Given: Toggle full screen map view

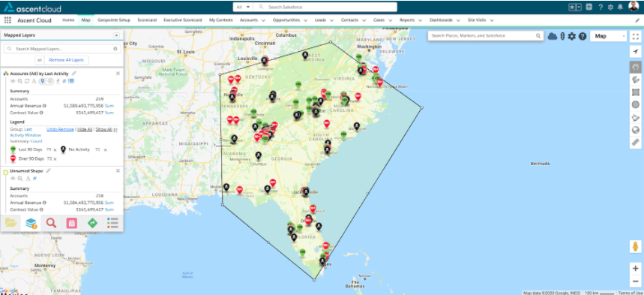Looking at the screenshot, I should (635, 36).
